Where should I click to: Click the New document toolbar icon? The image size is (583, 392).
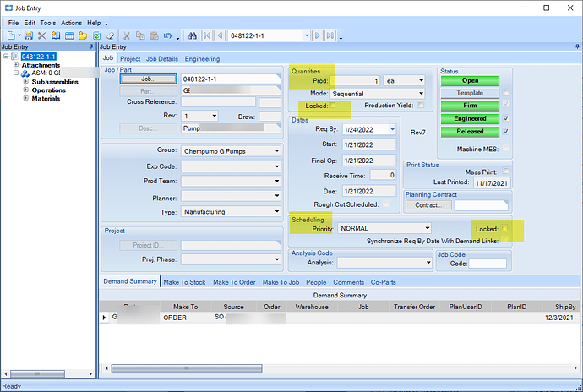(11, 35)
